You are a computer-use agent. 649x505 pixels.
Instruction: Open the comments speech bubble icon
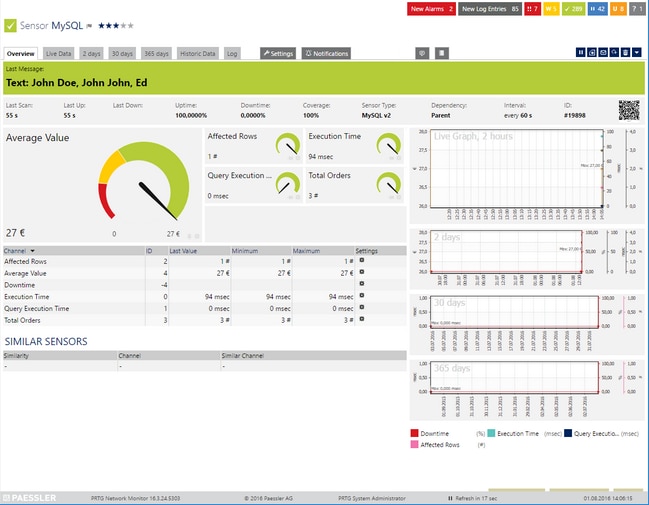[422, 53]
